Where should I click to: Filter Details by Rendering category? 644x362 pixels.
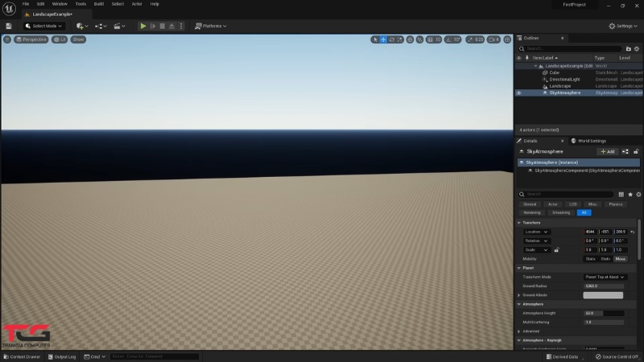[x=532, y=212]
